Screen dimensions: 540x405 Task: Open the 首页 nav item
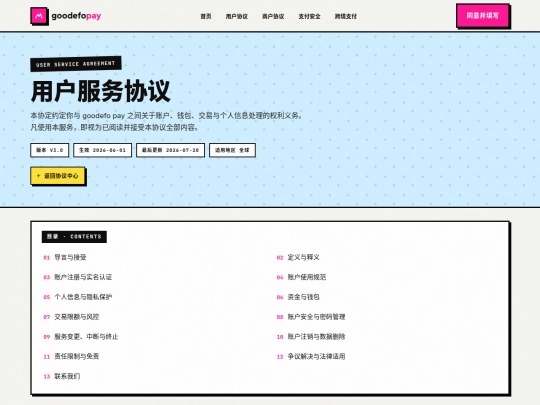pyautogui.click(x=206, y=16)
